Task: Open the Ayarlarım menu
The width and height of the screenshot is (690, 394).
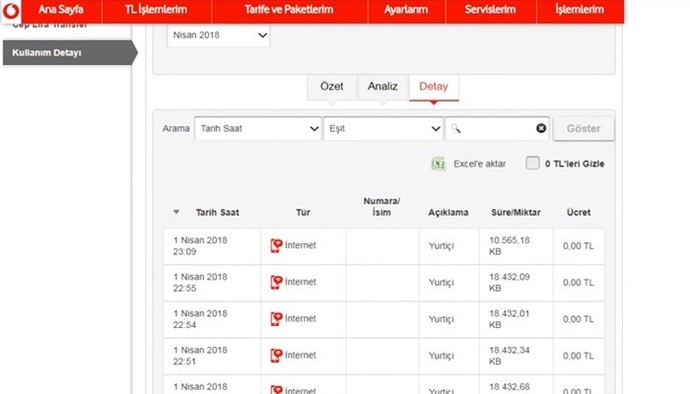Action: click(x=406, y=10)
